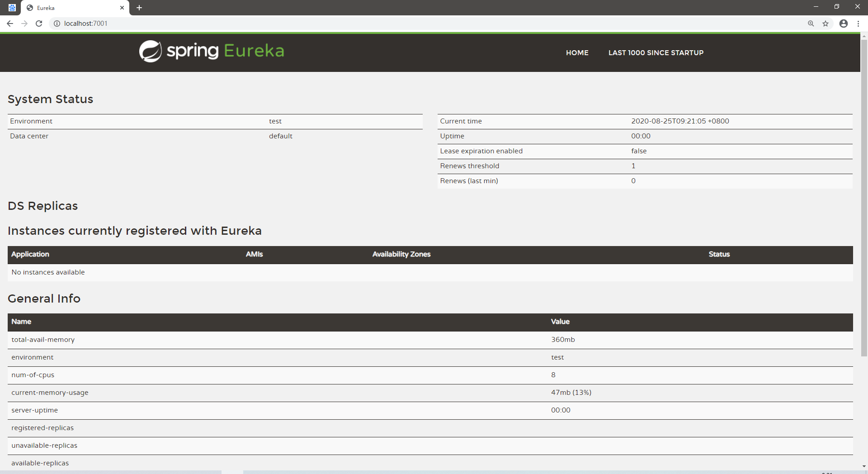Click the General Info 'Value' column header
Screen dimensions: 868x474
[560, 322]
